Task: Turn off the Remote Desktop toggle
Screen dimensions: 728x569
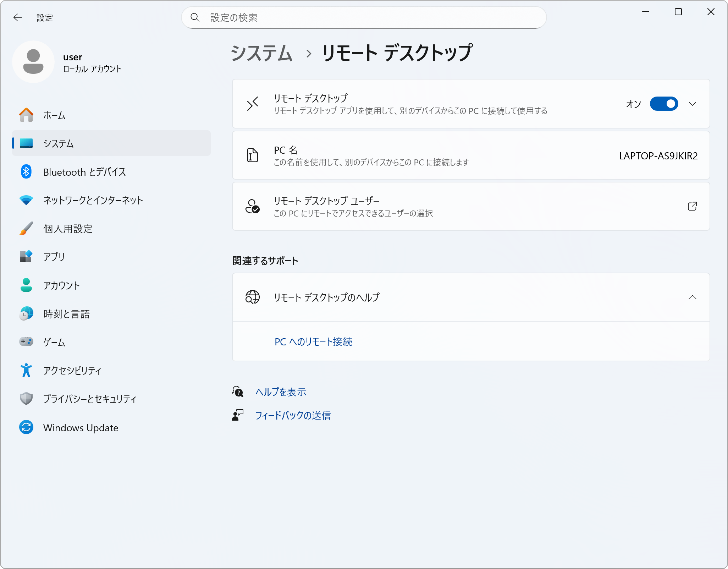Action: point(664,104)
